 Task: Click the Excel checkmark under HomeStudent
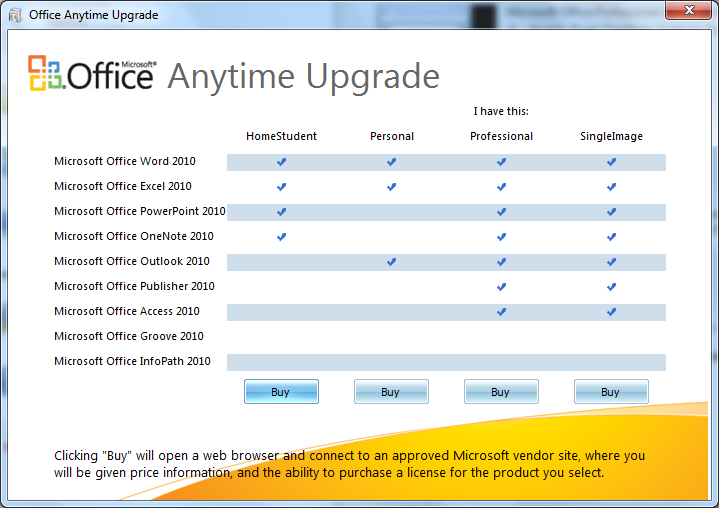282,187
